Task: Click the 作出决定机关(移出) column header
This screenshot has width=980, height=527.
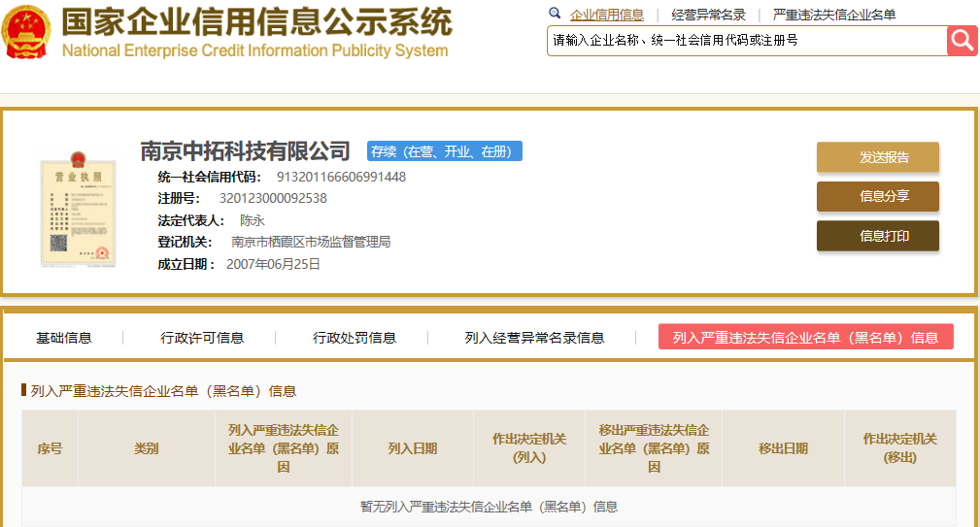Action: (900, 448)
